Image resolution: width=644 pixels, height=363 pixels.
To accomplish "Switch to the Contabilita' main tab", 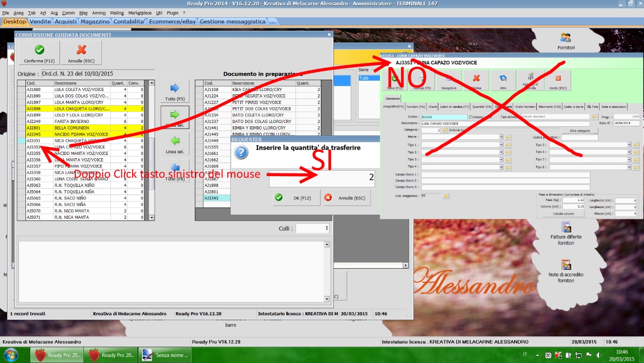I will point(129,21).
